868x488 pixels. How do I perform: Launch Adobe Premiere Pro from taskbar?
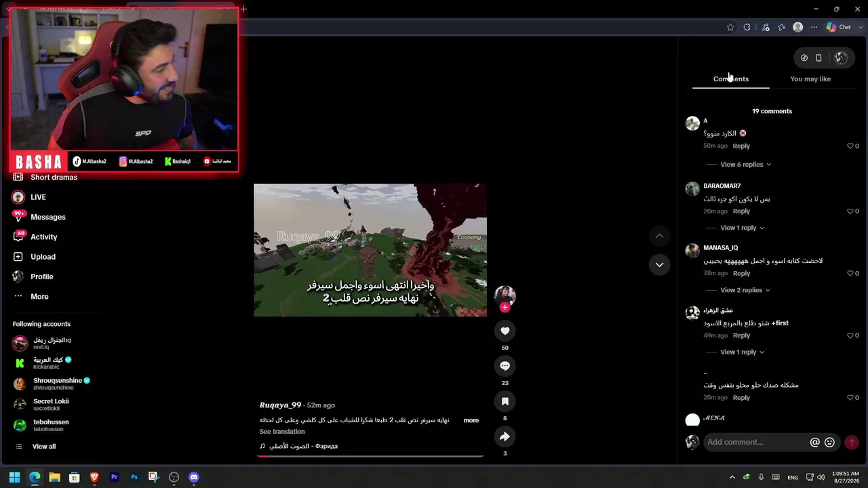(115, 477)
